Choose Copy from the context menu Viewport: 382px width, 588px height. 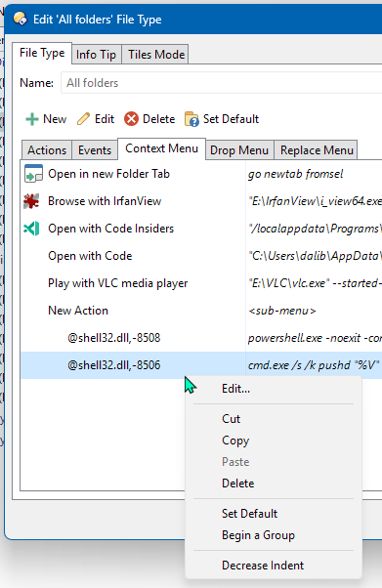pos(274,441)
